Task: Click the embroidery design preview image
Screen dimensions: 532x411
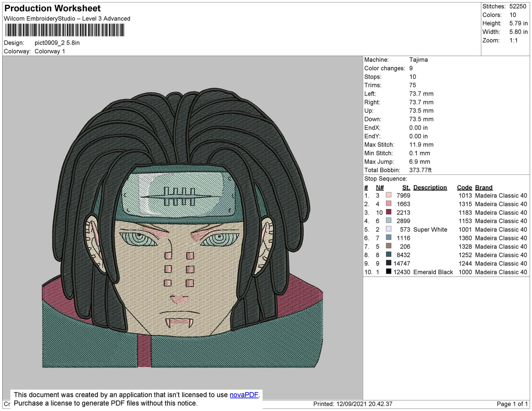Action: [x=183, y=227]
